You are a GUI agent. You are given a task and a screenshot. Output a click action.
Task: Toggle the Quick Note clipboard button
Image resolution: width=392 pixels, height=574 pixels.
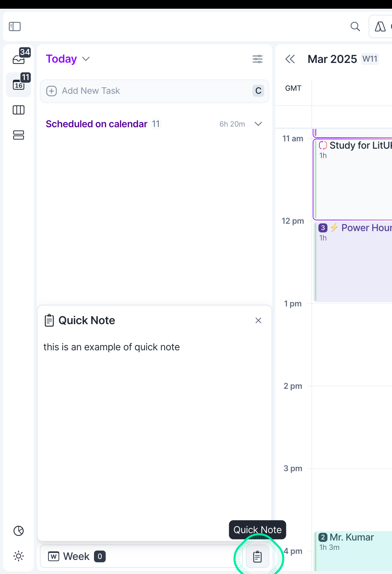[258, 556]
